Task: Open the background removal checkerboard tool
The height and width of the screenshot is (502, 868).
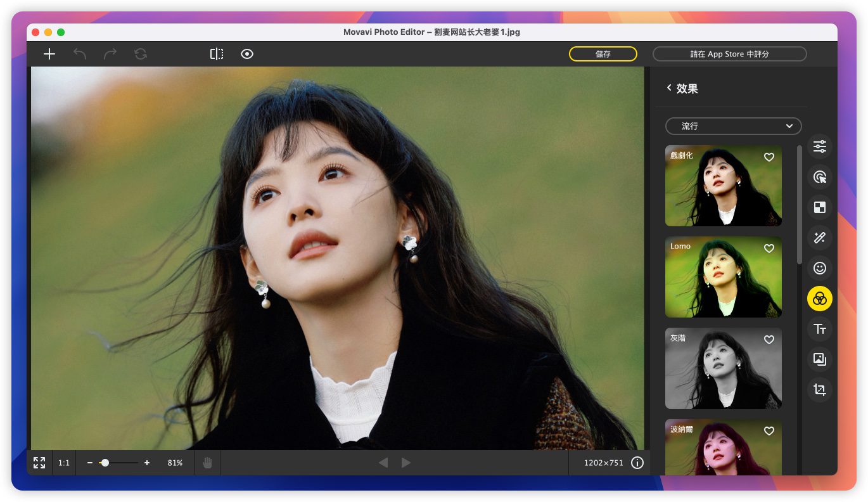Action: coord(820,207)
